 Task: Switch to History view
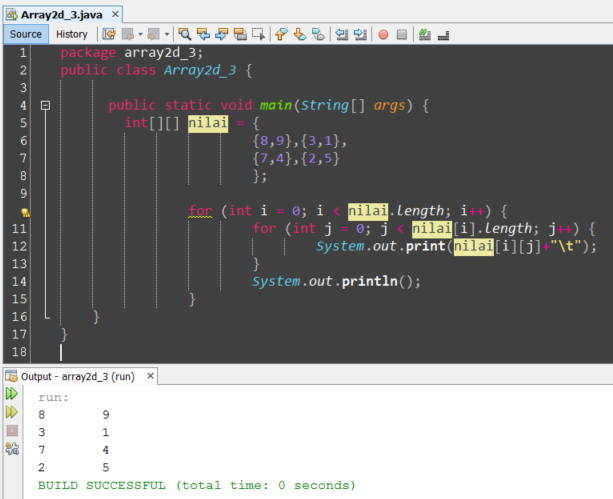72,34
